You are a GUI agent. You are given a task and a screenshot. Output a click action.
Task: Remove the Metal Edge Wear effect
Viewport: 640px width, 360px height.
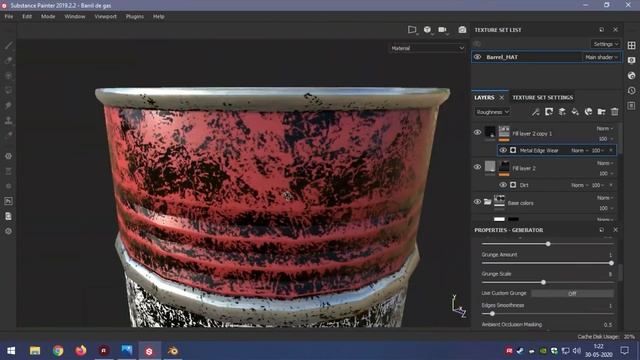tap(611, 151)
